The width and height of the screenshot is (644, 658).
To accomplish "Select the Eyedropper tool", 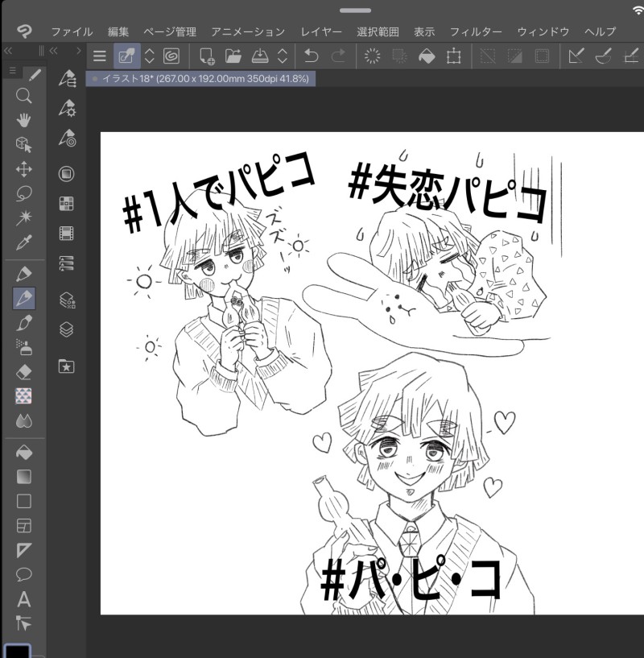I will coord(24,242).
